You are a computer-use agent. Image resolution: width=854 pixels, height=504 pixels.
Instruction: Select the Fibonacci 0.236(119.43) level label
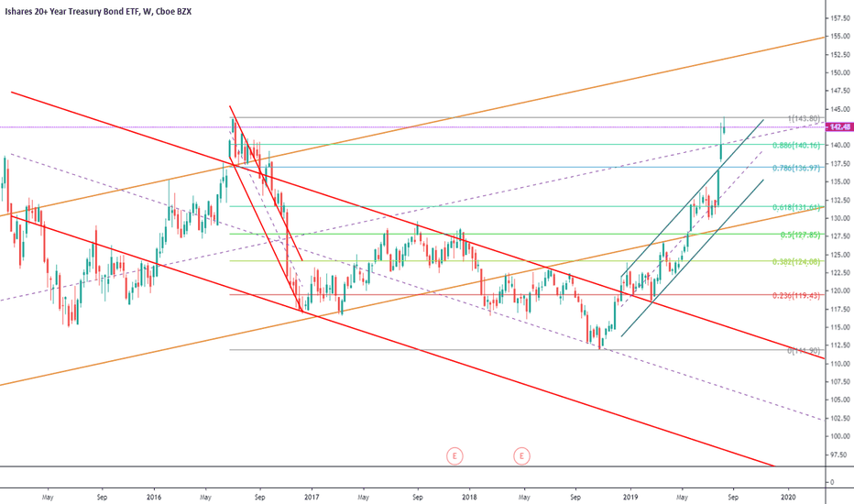tap(796, 295)
